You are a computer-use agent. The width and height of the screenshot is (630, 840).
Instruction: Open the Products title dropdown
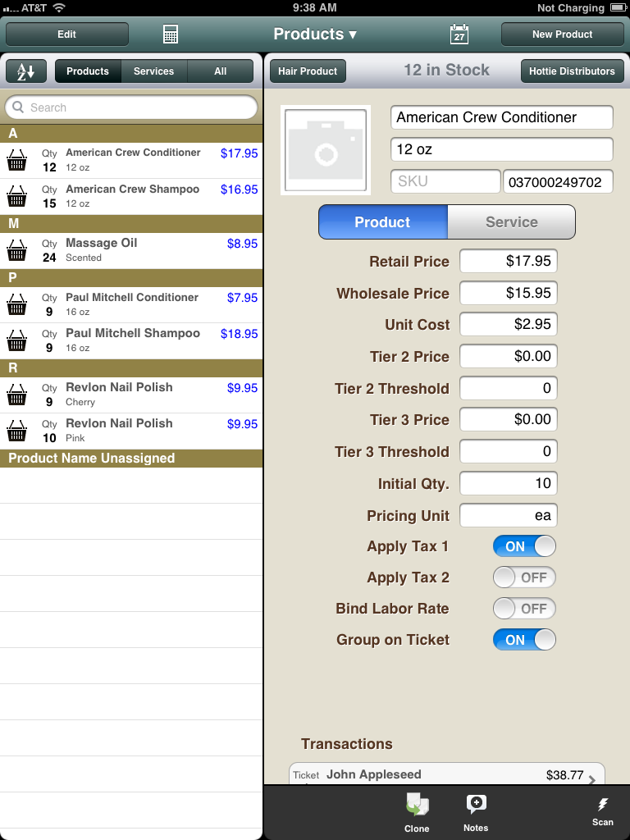click(315, 34)
